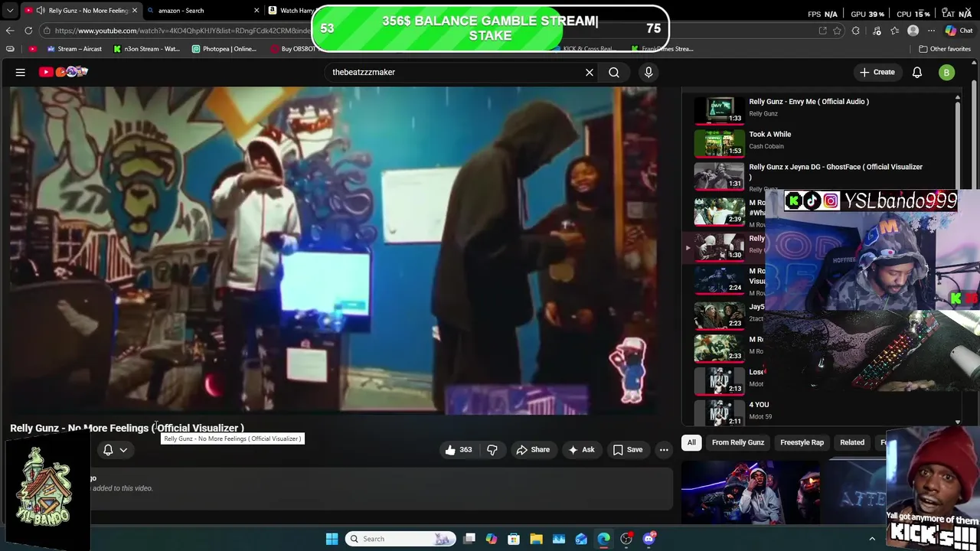Clear the YouTube search box text
The height and width of the screenshot is (551, 980).
tap(590, 72)
